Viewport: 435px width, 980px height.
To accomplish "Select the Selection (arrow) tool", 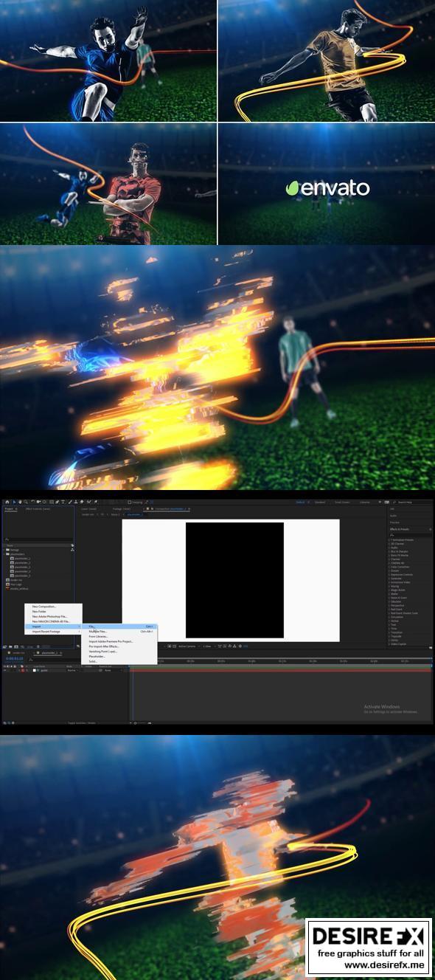I will pyautogui.click(x=15, y=502).
